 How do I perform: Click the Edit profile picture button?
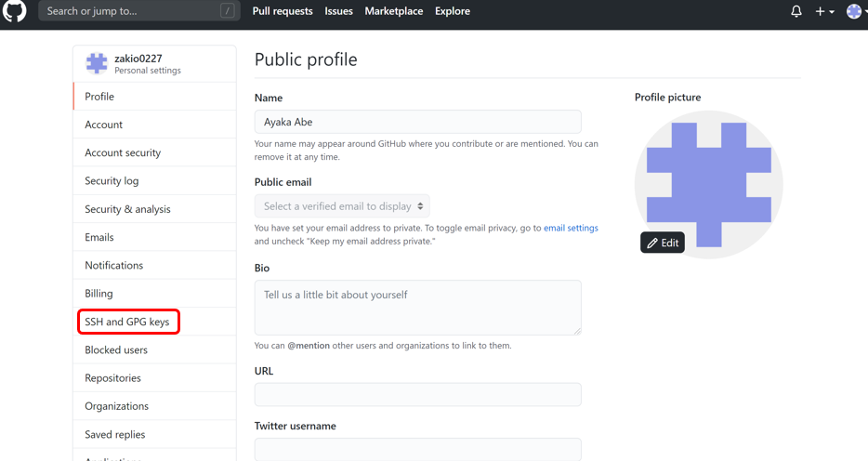[663, 243]
